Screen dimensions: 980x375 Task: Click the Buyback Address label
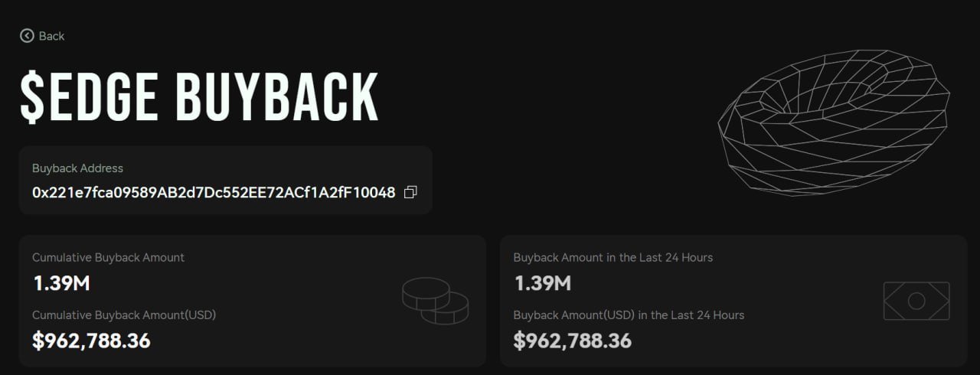[x=77, y=168]
